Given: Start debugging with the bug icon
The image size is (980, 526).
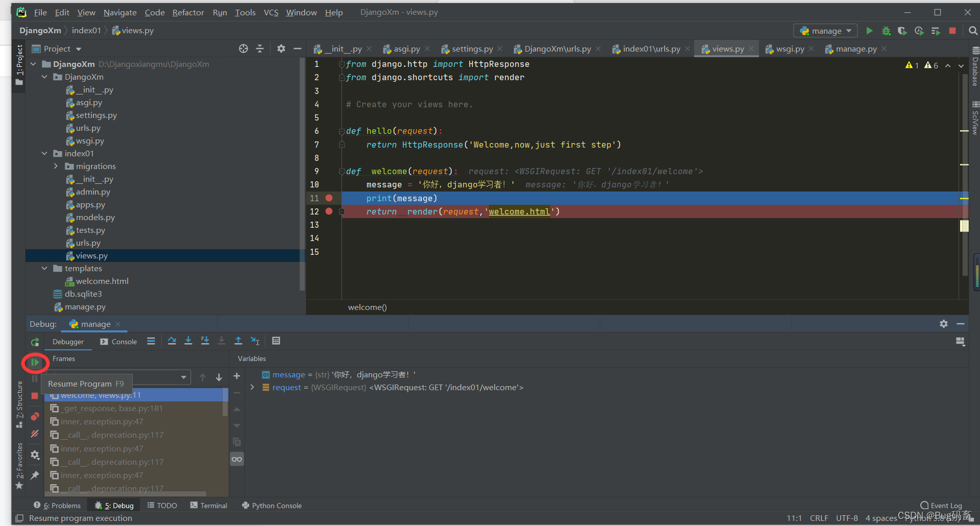Looking at the screenshot, I should (886, 31).
